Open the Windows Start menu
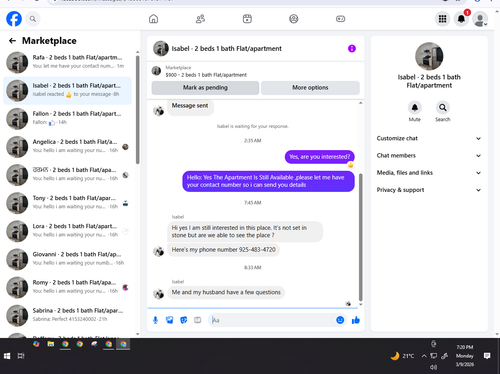Image resolution: width=500 pixels, height=374 pixels. click(x=7, y=356)
